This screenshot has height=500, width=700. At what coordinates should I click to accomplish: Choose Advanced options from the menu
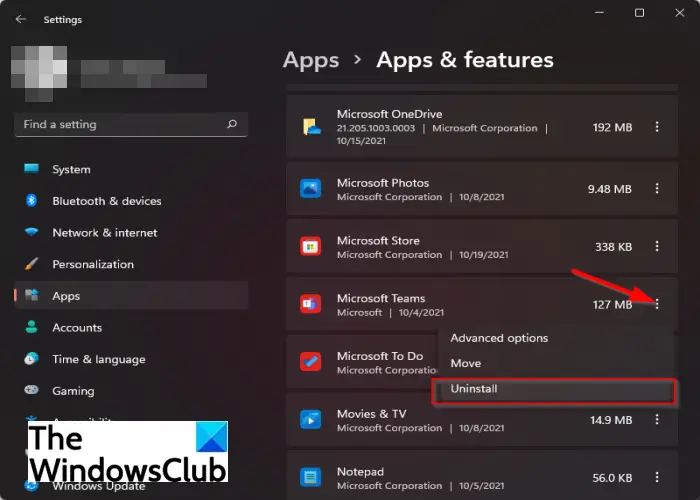[499, 338]
